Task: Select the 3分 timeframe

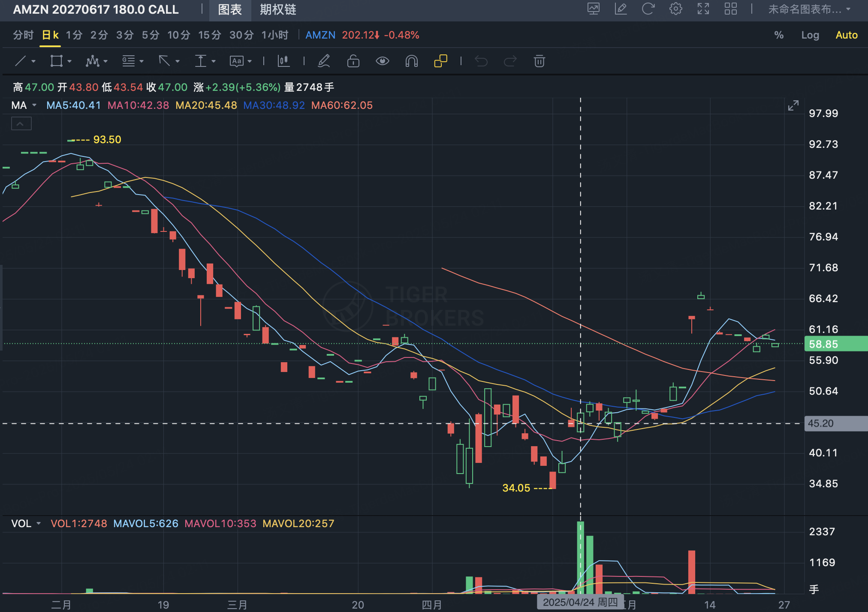Action: point(125,35)
